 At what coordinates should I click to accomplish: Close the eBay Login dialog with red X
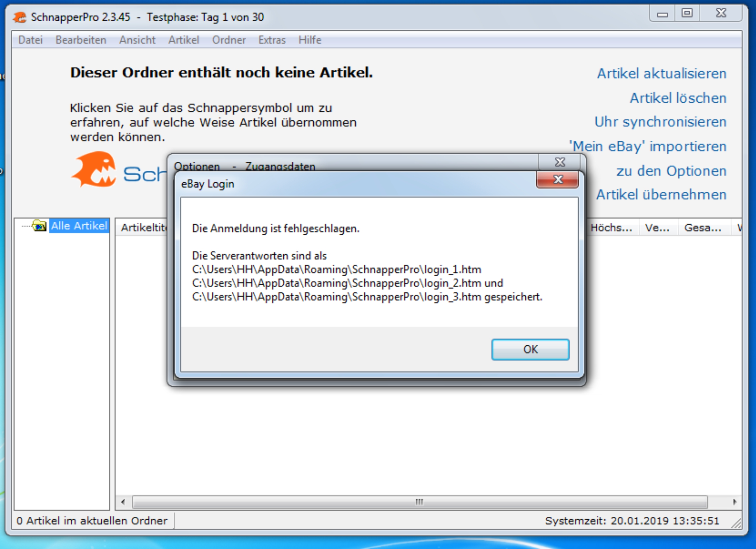click(x=557, y=180)
